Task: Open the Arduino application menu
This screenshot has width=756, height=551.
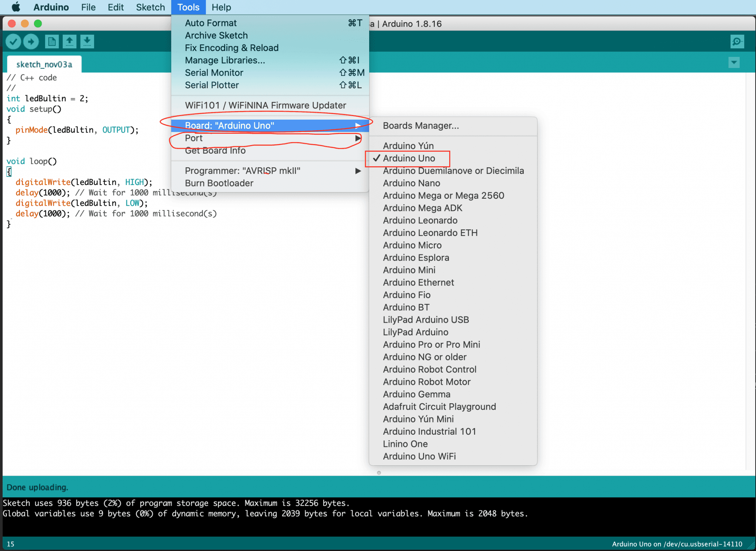Action: tap(51, 7)
